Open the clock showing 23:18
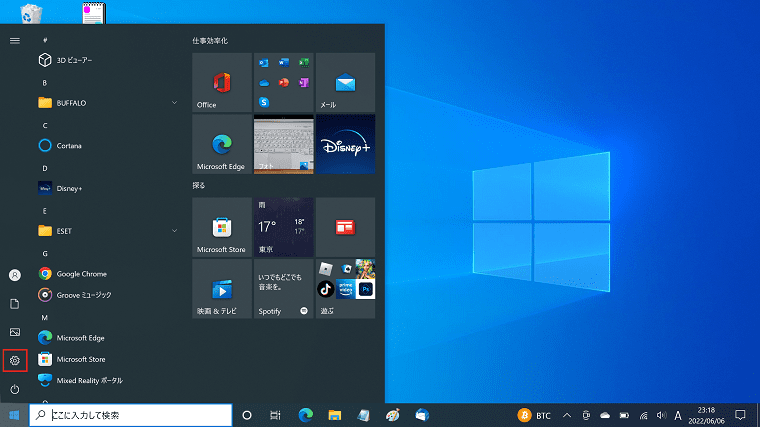The width and height of the screenshot is (760, 427). (706, 415)
